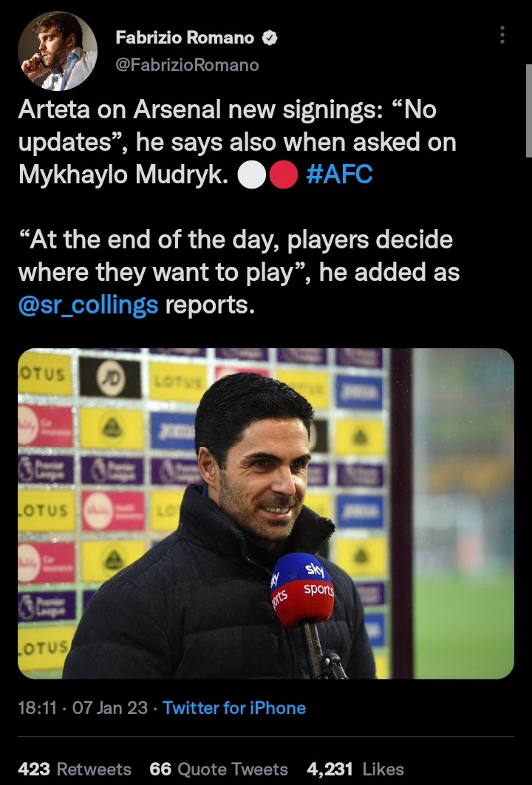Open Fabrizio Romano's profile picture
The height and width of the screenshot is (785, 532).
[58, 51]
